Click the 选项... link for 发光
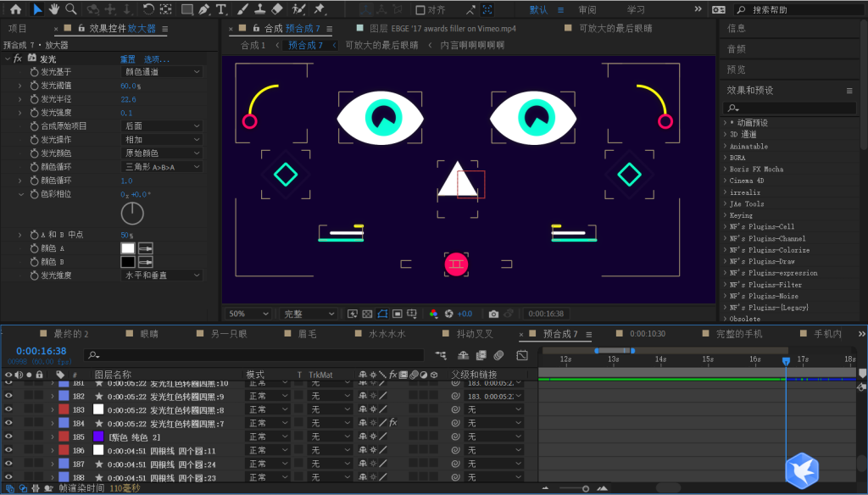Screen dimensions: 868x495 pos(156,59)
